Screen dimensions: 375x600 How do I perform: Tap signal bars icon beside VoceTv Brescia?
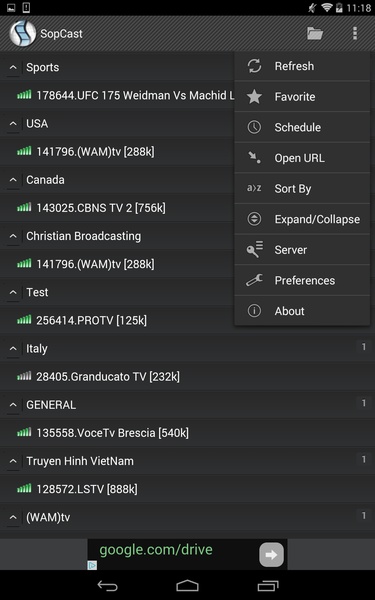click(x=24, y=432)
